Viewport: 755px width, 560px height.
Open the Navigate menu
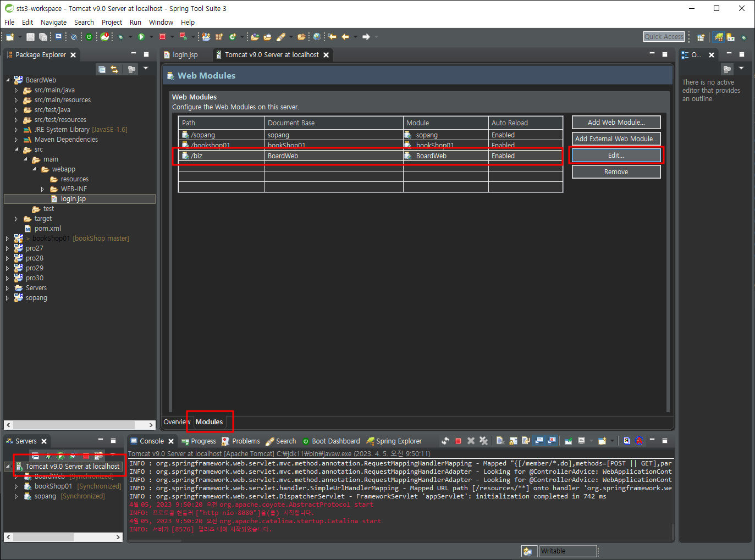pos(53,23)
